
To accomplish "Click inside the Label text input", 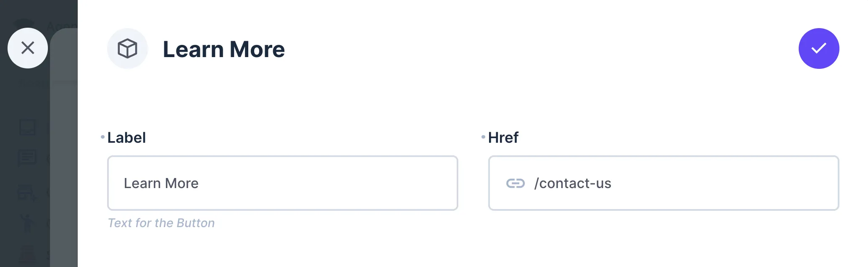I will [x=282, y=183].
